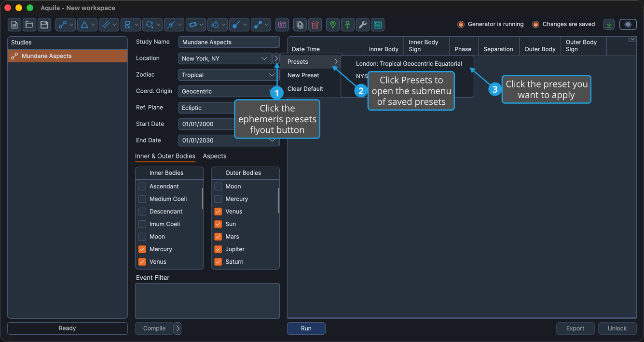
Task: Select Clear Default in the menu
Action: click(311, 89)
